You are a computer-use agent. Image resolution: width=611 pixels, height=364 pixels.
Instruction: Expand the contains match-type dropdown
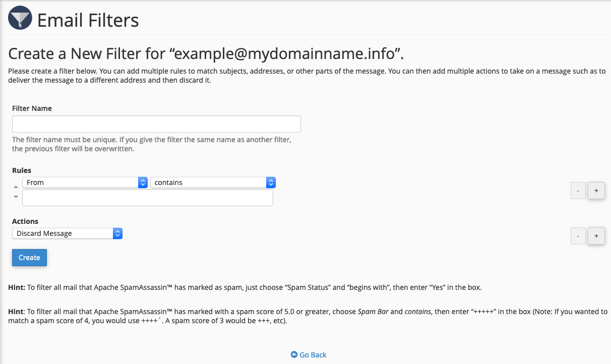click(213, 183)
